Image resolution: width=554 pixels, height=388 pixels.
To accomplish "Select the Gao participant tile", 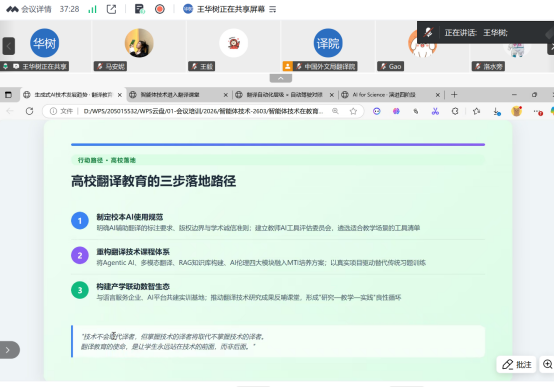I will pos(422,46).
